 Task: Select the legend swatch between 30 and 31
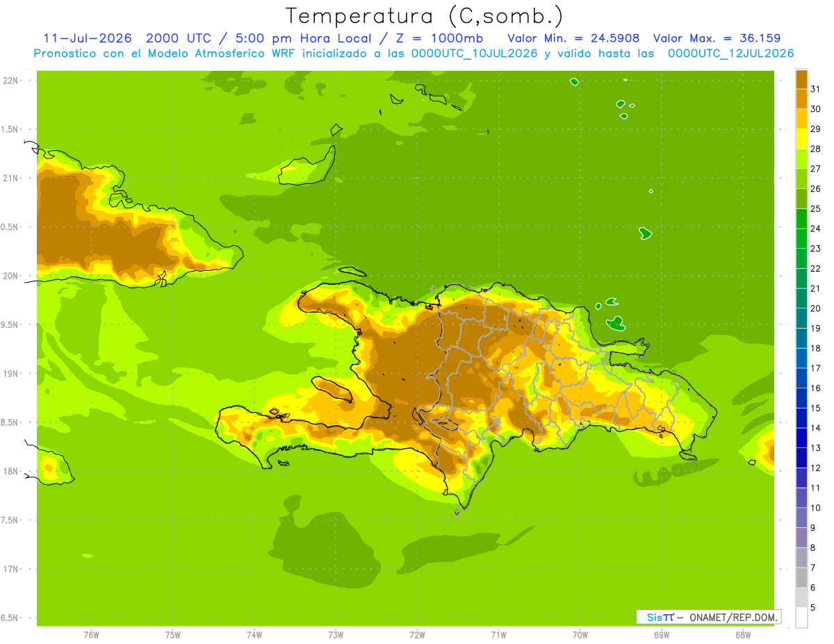[x=801, y=99]
